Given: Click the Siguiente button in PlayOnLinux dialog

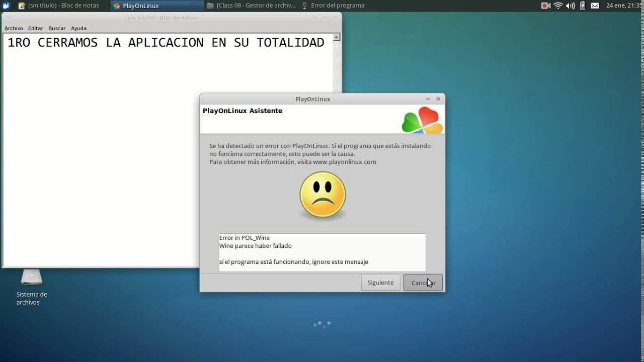Looking at the screenshot, I should pos(380,283).
